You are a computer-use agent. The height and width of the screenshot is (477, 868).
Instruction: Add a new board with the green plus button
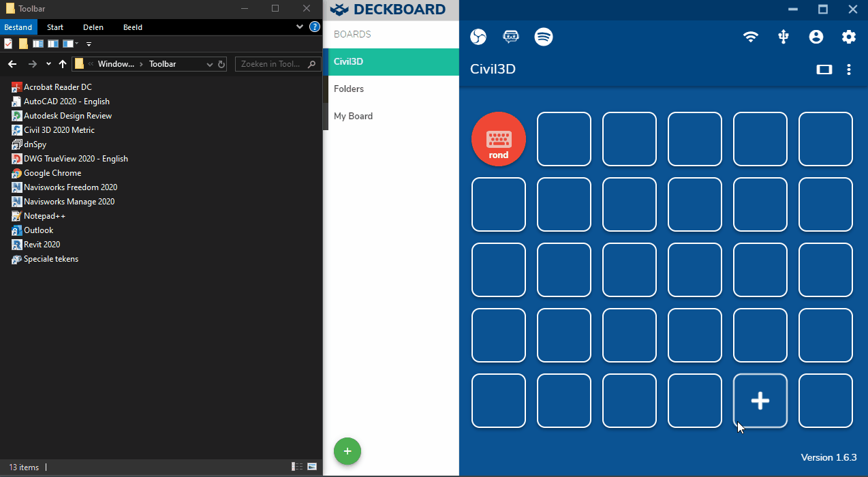click(347, 450)
